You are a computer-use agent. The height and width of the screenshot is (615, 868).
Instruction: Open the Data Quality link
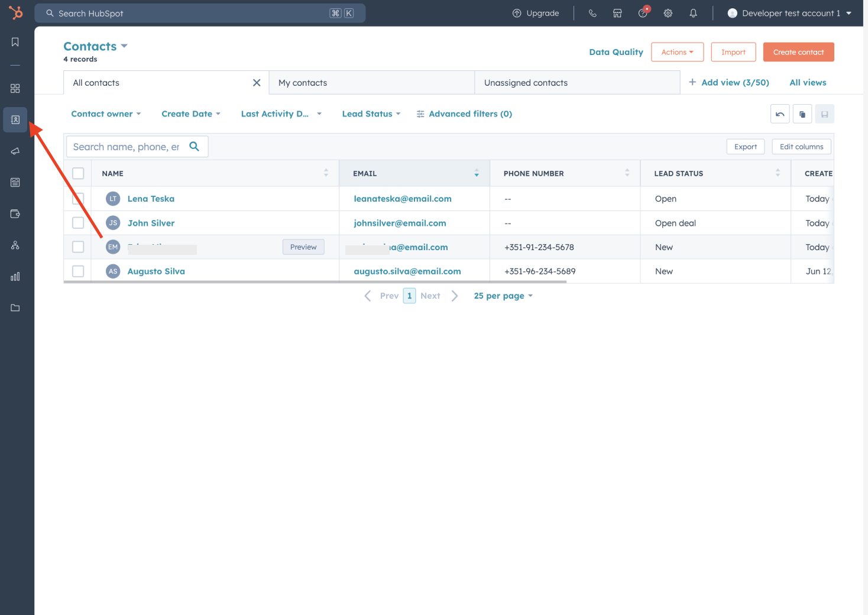click(x=616, y=52)
